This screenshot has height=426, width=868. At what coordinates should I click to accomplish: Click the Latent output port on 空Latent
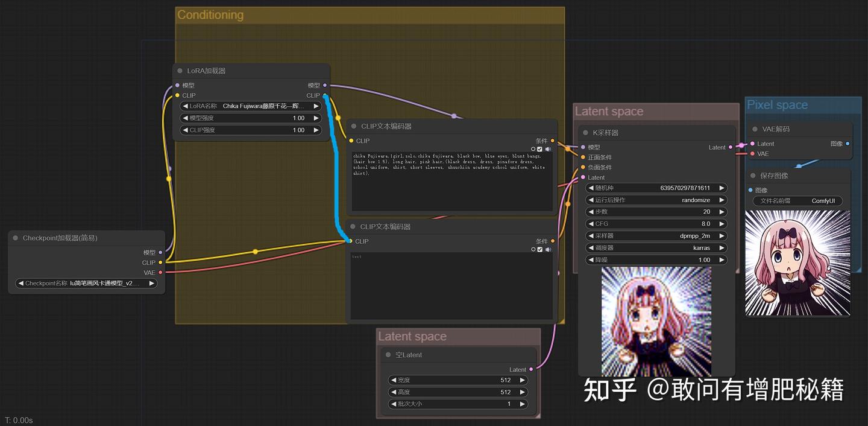pyautogui.click(x=531, y=369)
